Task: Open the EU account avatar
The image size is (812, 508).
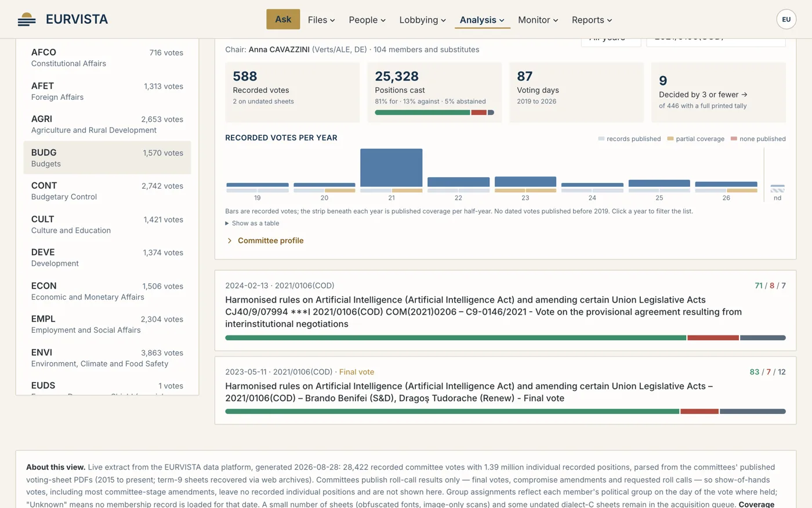Action: (x=786, y=19)
